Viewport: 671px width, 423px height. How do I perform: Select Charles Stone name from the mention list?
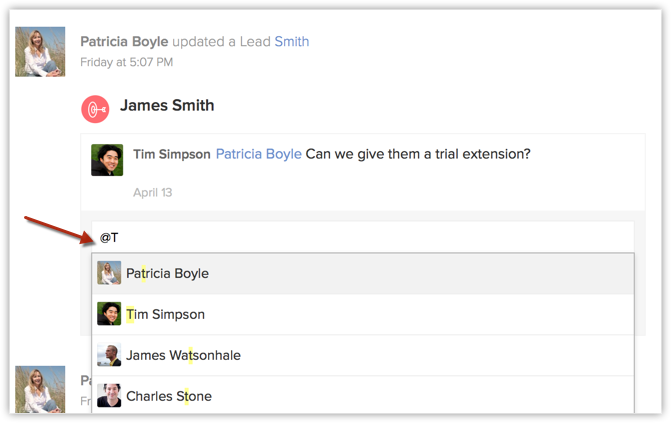pos(169,396)
